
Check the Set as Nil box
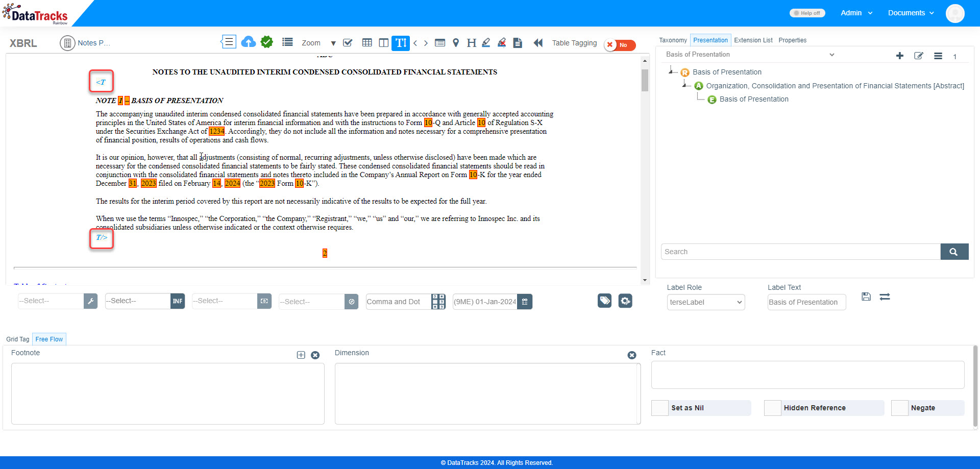click(660, 408)
